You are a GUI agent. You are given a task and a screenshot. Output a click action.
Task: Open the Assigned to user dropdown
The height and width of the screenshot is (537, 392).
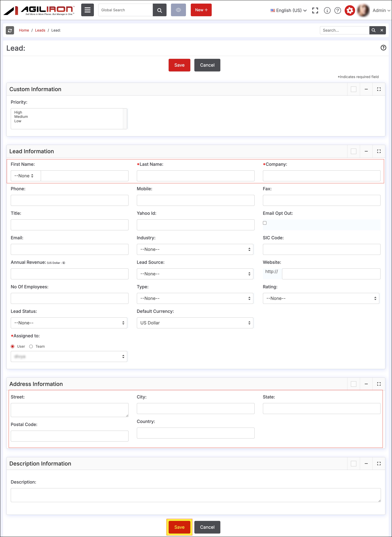(x=69, y=356)
